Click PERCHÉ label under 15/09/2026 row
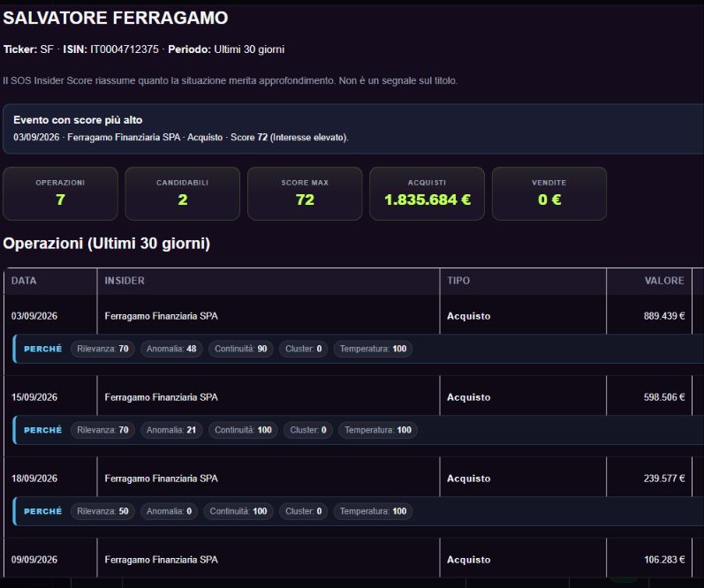 pos(42,430)
